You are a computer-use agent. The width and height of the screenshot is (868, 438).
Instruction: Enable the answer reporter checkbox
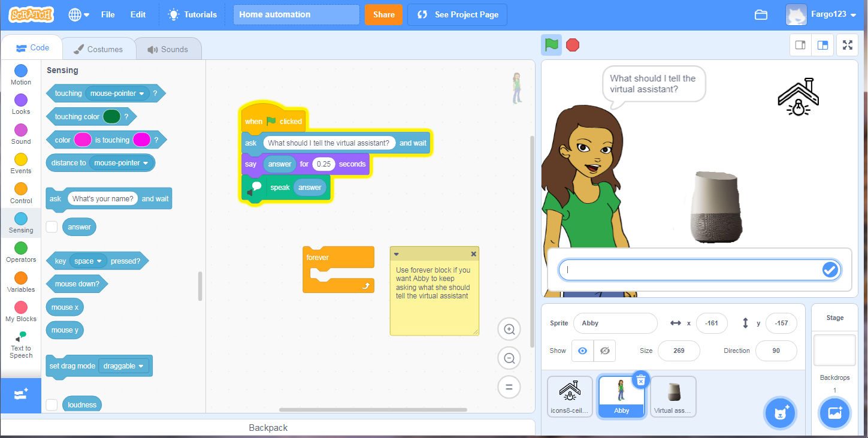pyautogui.click(x=52, y=227)
